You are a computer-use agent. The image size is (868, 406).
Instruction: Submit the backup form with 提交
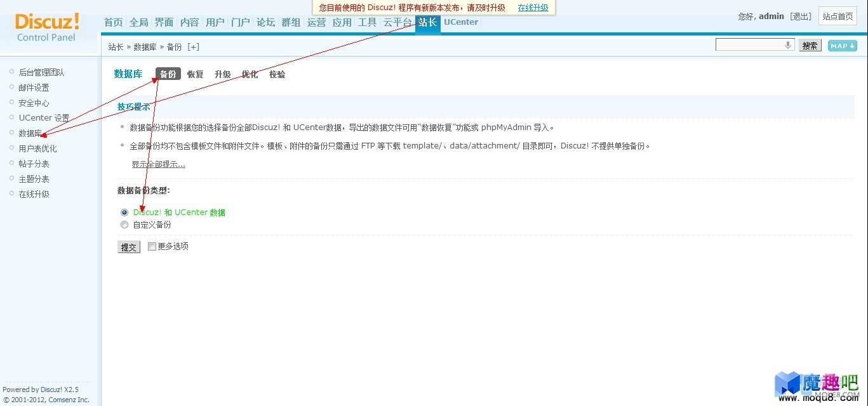click(129, 247)
